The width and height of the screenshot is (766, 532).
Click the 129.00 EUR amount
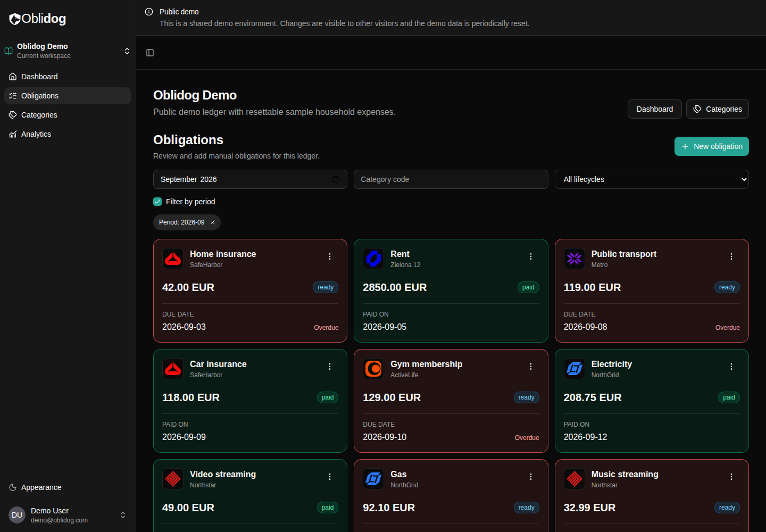coord(392,397)
